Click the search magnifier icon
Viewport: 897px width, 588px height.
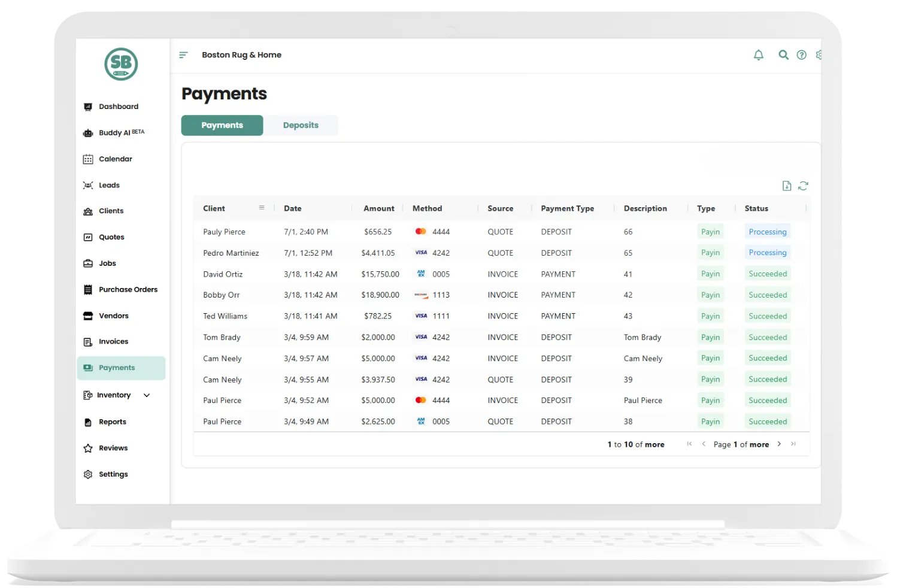click(783, 54)
